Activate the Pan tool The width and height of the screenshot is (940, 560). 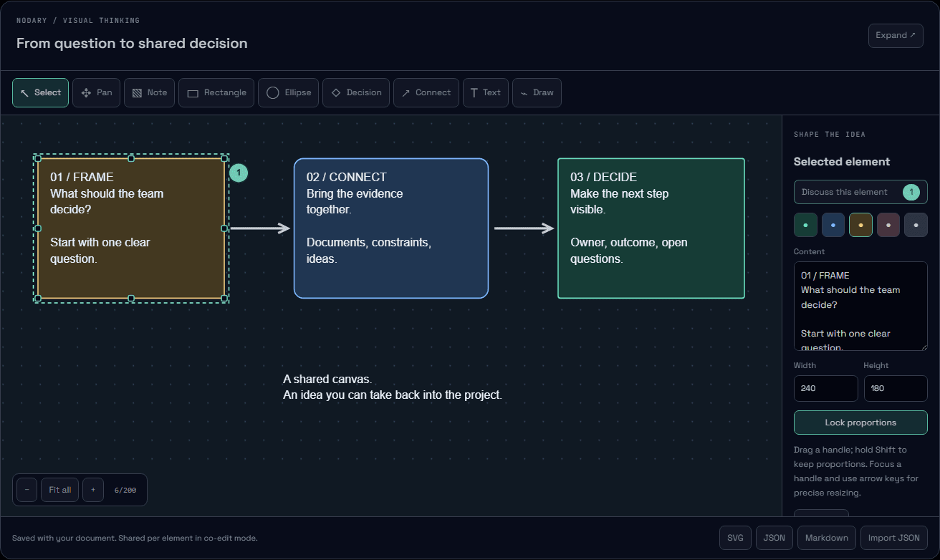click(x=97, y=92)
